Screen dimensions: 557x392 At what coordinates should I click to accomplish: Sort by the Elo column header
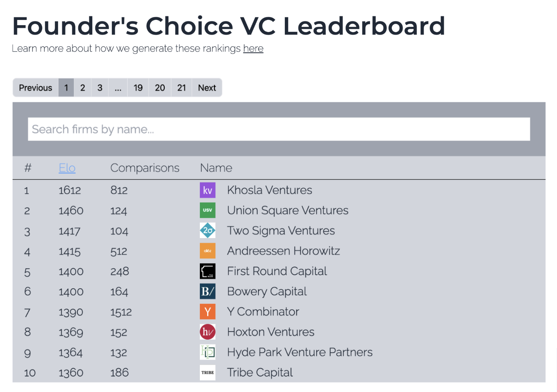(x=67, y=168)
